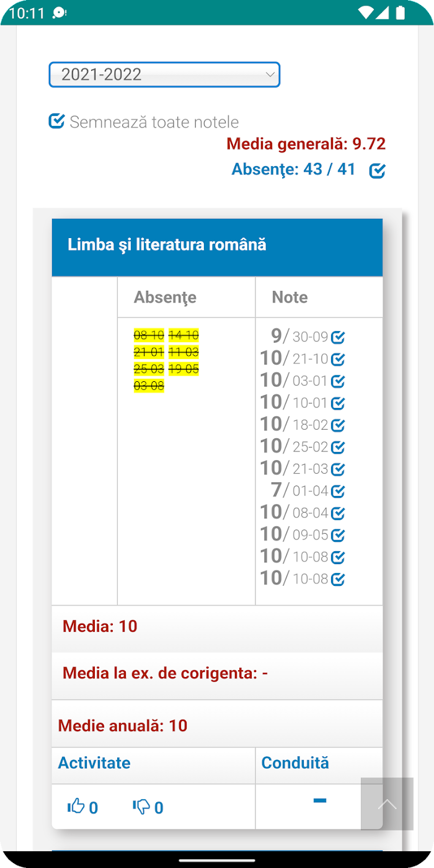
Task: Tap the thumbs-down activity icon
Action: [x=141, y=806]
